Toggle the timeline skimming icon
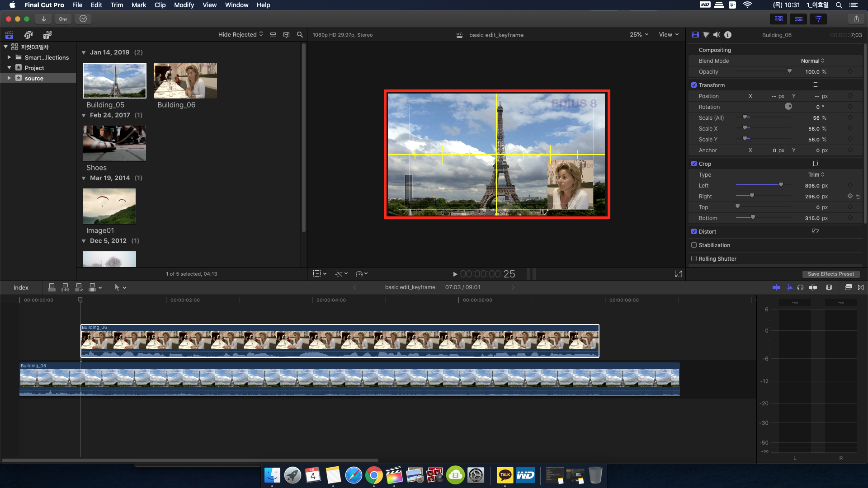This screenshot has width=868, height=488. point(776,287)
